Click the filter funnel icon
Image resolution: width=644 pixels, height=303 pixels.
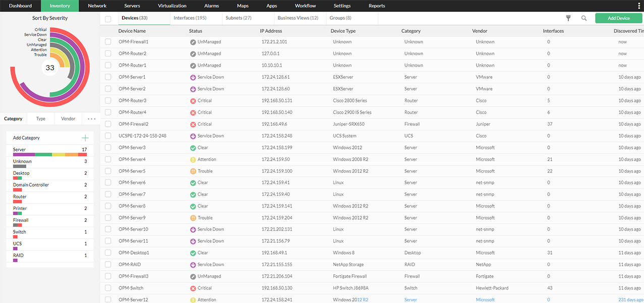[568, 18]
